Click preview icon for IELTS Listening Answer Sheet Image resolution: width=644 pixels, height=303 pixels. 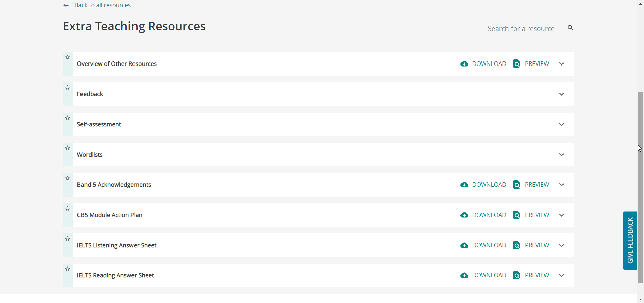point(517,245)
